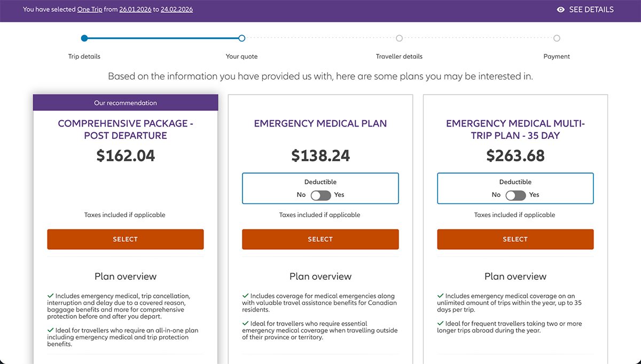641x364 pixels.
Task: Click the Our recommendation banner
Action: [125, 102]
